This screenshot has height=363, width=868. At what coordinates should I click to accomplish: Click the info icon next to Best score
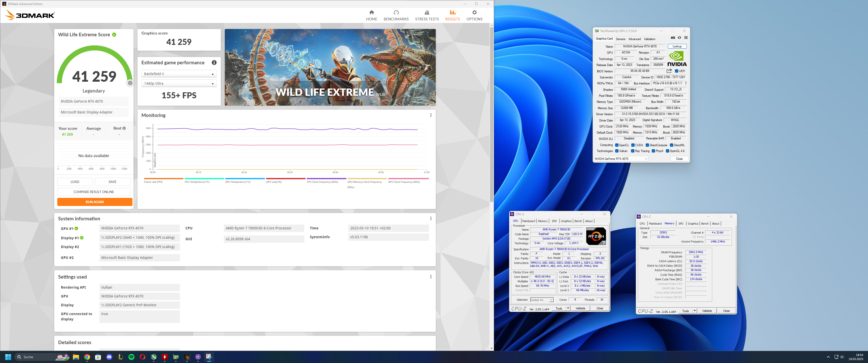(x=124, y=128)
